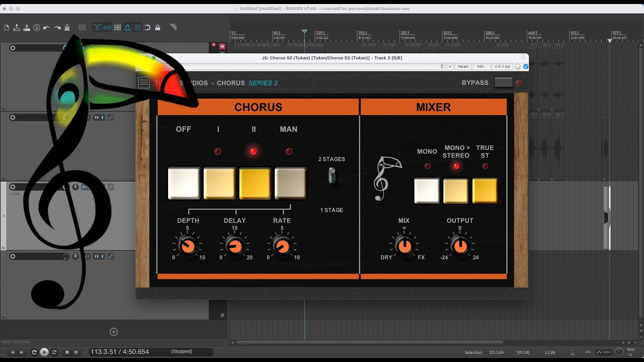The image size is (644, 362).
Task: Click the Save project download-arrow icon
Action: 27,28
